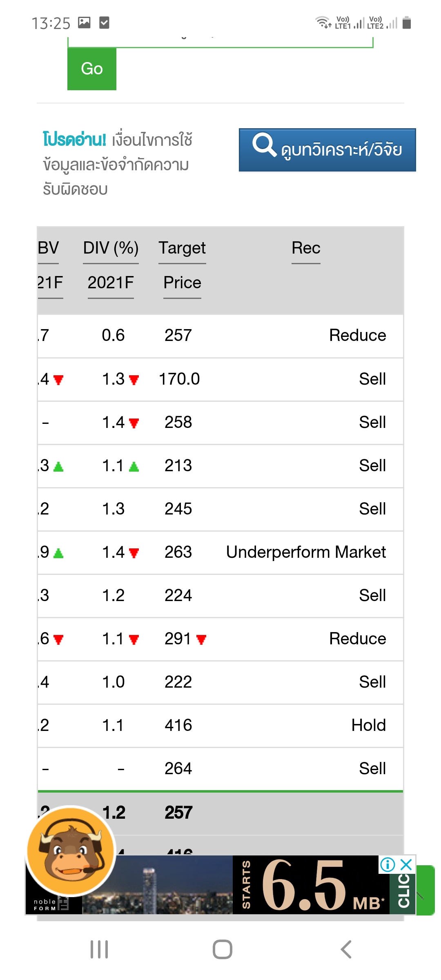The width and height of the screenshot is (441, 980).
Task: Tap the bull mascot chat icon
Action: pyautogui.click(x=71, y=851)
